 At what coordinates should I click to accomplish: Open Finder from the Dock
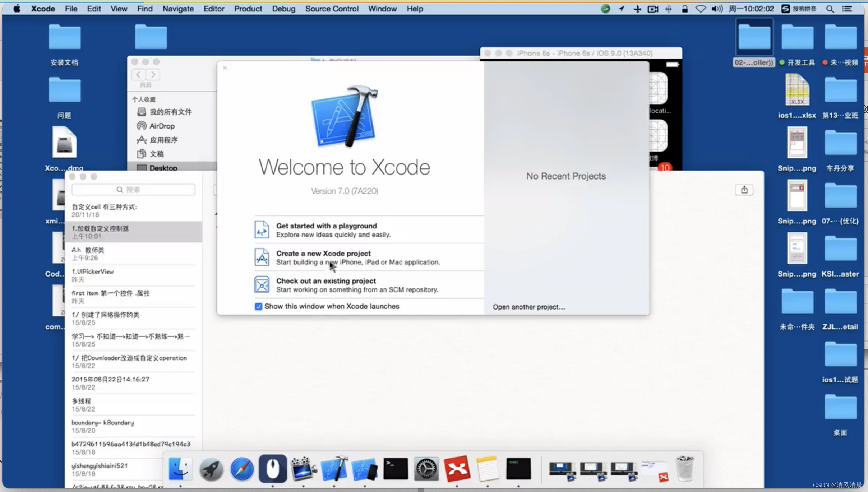click(180, 469)
